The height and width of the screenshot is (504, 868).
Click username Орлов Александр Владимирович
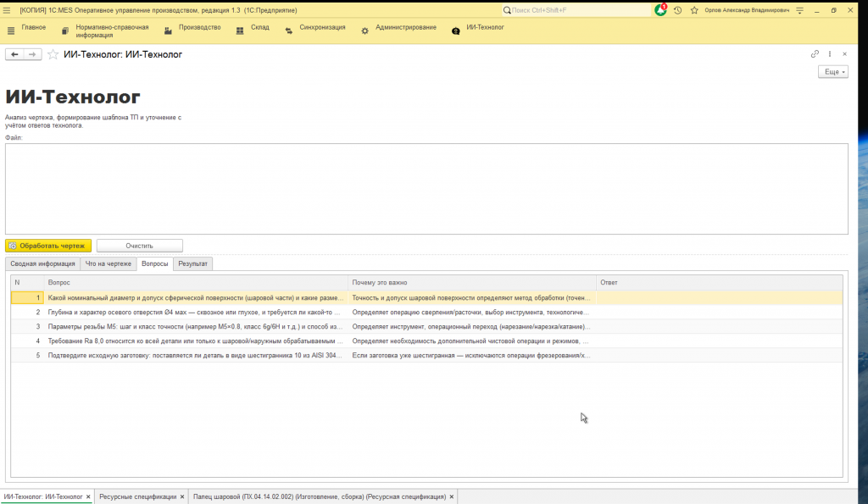(747, 10)
